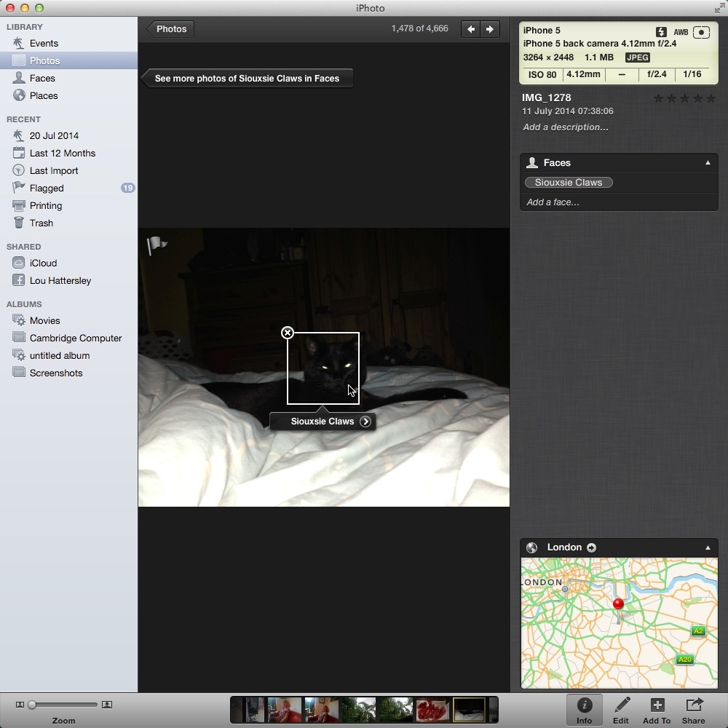Click the flash status icon in camera info
Viewport: 728px width, 728px height.
tap(661, 32)
